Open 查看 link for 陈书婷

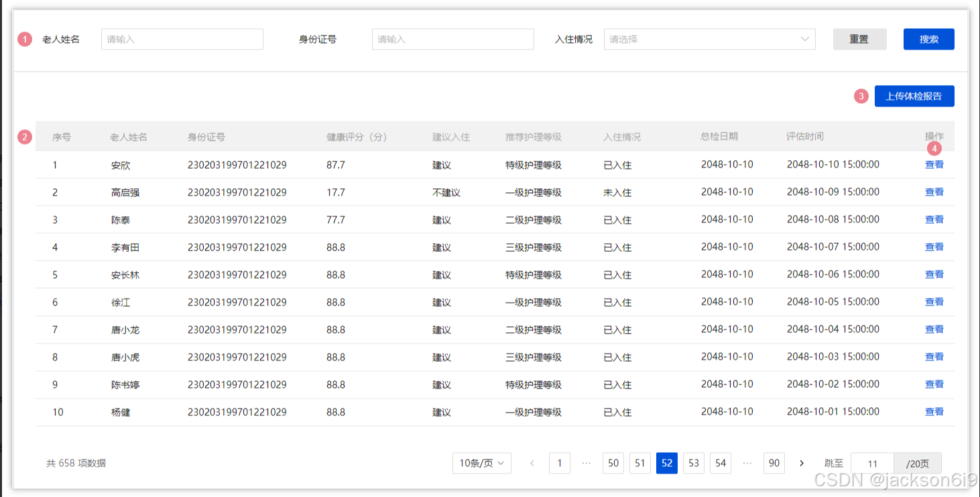934,384
